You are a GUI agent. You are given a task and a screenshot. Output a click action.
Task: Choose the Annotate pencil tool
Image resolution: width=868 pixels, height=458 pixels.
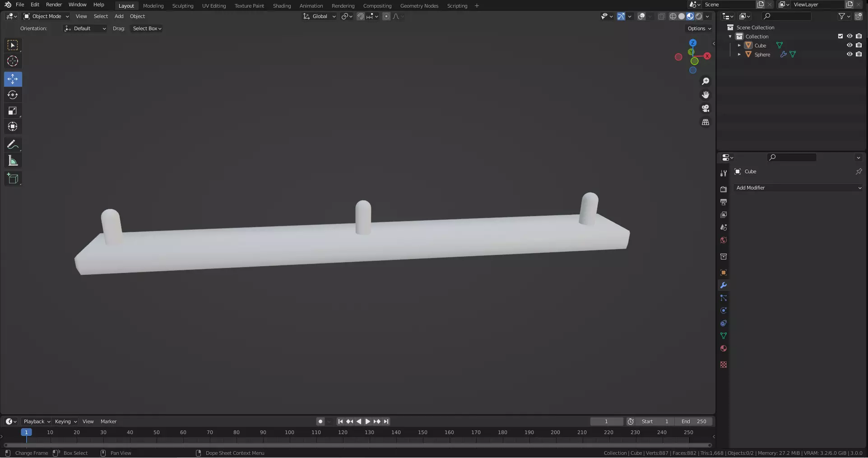click(13, 145)
